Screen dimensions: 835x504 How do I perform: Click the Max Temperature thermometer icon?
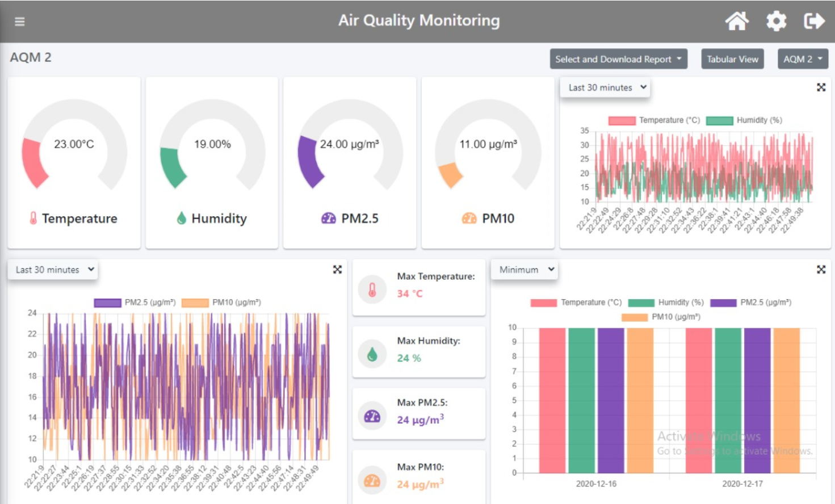click(x=372, y=290)
